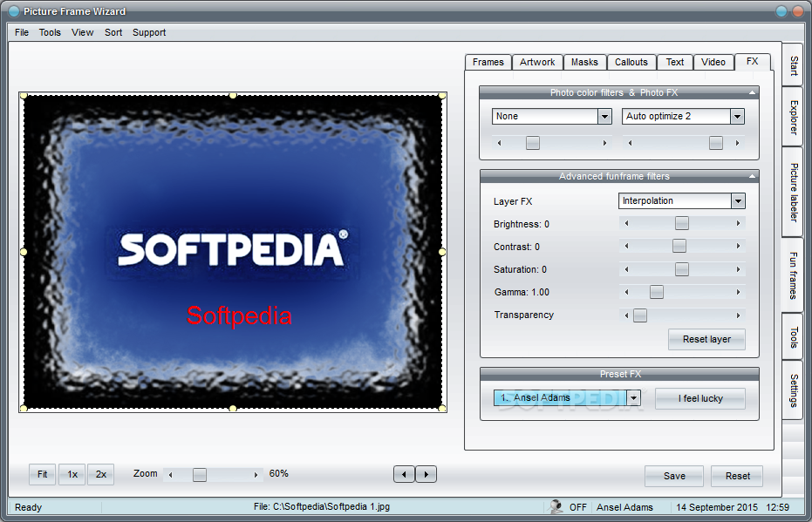Collapse the Advanced funframe filters panel
The height and width of the screenshot is (522, 812).
(752, 176)
